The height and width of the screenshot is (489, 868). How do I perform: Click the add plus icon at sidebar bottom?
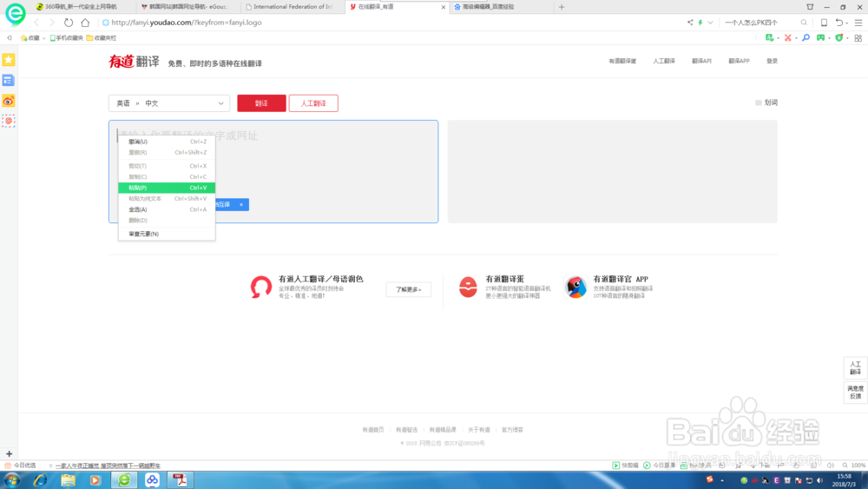(9, 453)
